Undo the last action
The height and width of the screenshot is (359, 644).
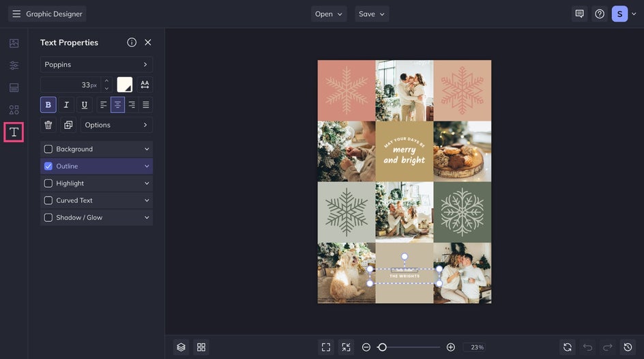(587, 347)
